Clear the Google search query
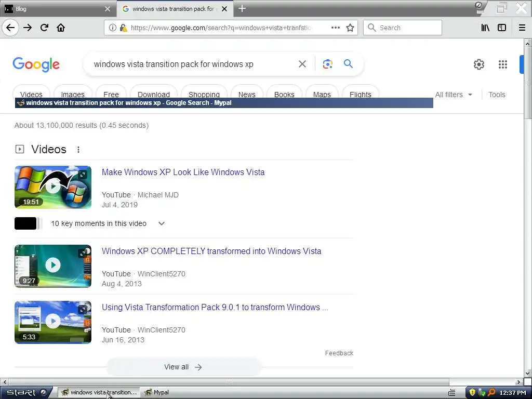 pyautogui.click(x=302, y=64)
